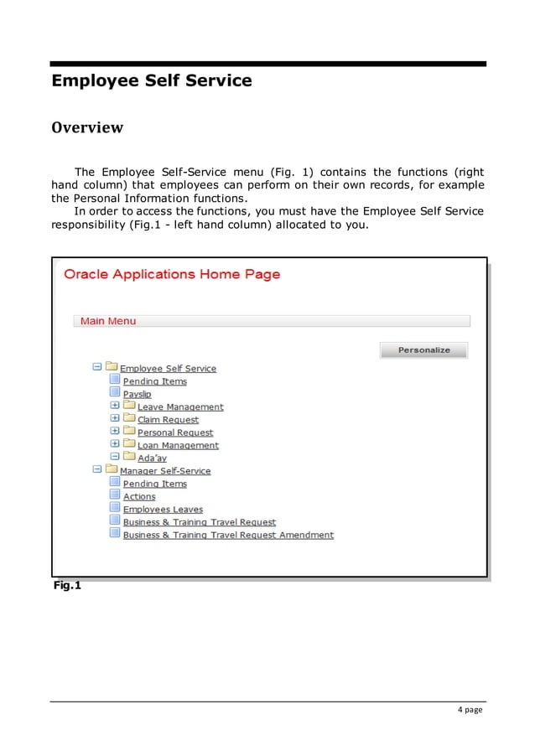Click the Main Menu header bar
535x756 pixels.
[272, 321]
